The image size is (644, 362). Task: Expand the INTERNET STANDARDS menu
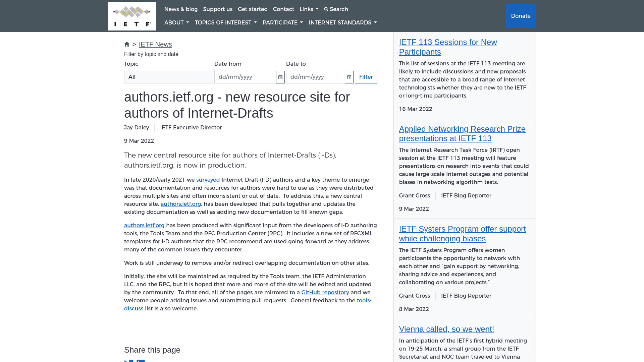[x=343, y=22]
